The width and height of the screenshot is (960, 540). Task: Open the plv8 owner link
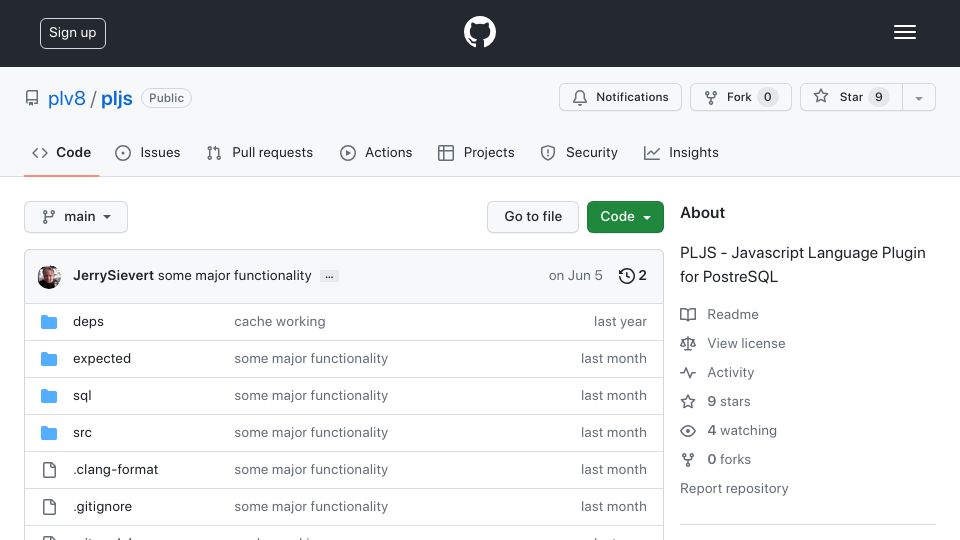(67, 98)
